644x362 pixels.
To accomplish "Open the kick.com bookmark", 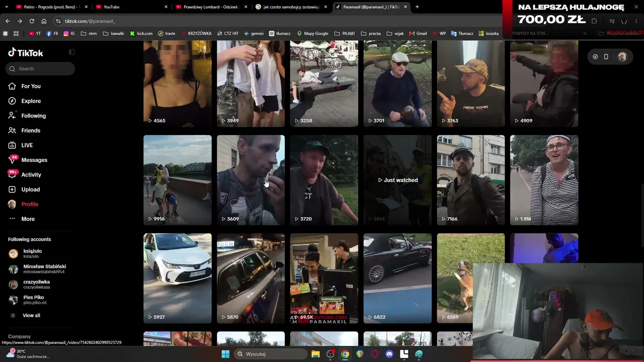I will click(141, 34).
